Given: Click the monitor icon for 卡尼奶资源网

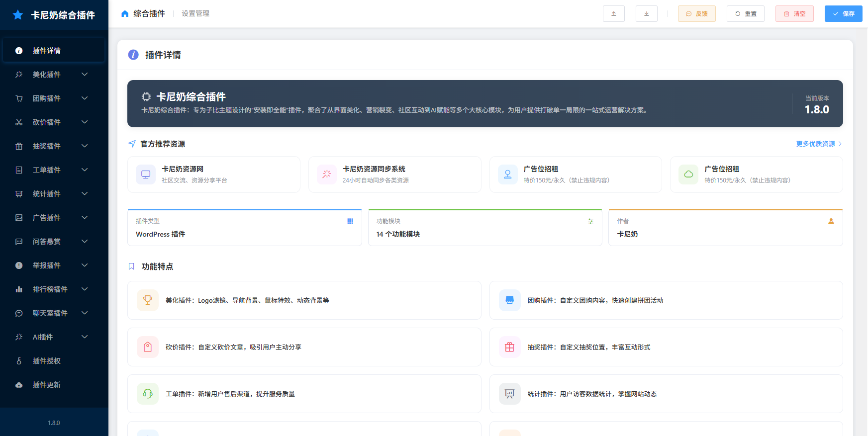Looking at the screenshot, I should [146, 174].
